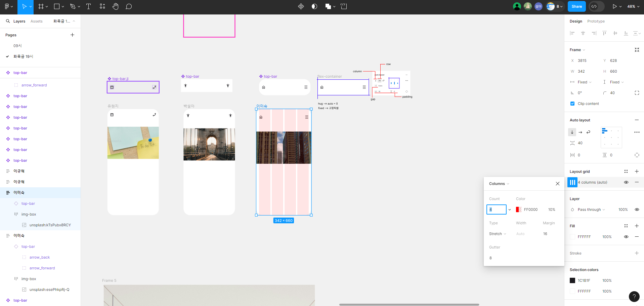Select the arrow_back layer
The width and height of the screenshot is (644, 306).
40,257
